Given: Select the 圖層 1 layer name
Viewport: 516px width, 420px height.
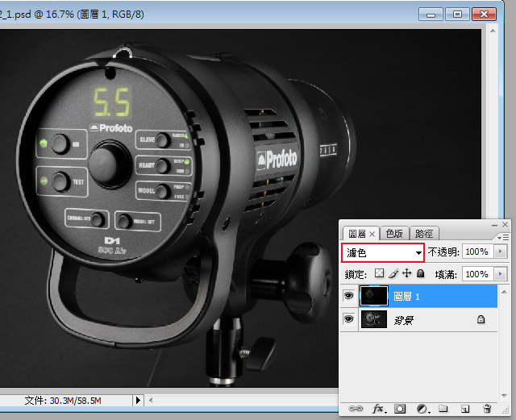Looking at the screenshot, I should (406, 297).
